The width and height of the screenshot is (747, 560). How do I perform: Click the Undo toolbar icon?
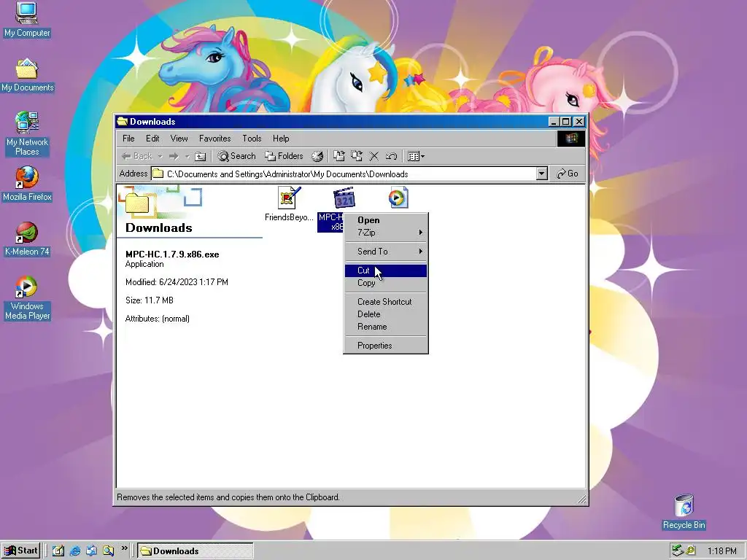tap(391, 156)
